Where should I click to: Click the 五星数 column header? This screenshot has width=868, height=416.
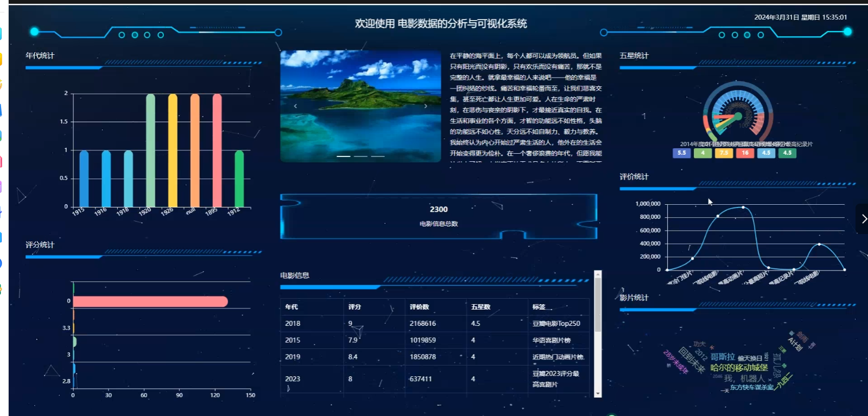[x=480, y=307]
